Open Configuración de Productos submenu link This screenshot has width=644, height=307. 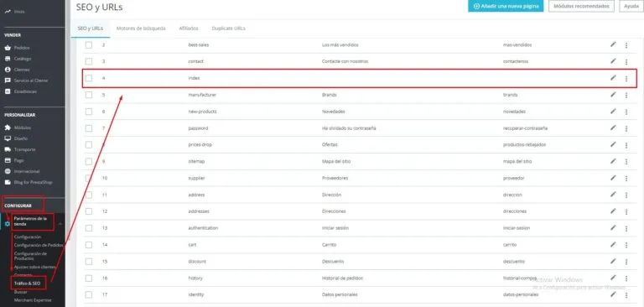click(x=31, y=256)
